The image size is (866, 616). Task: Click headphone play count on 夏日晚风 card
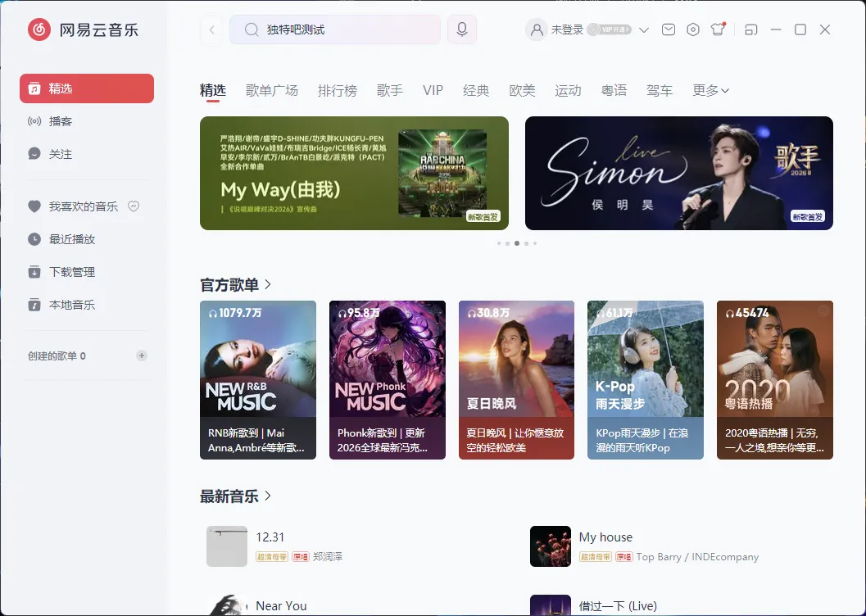tap(488, 313)
